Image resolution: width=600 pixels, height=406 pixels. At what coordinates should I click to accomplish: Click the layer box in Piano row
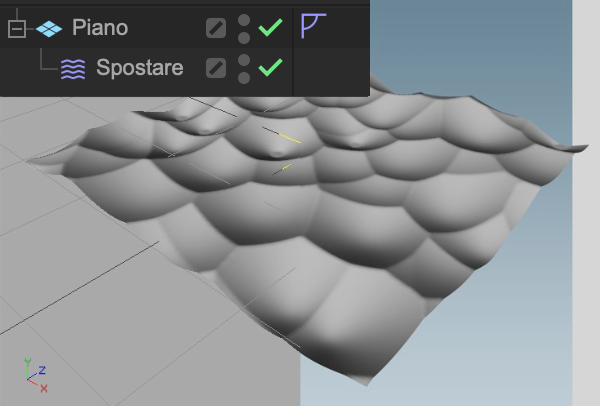coord(216,28)
